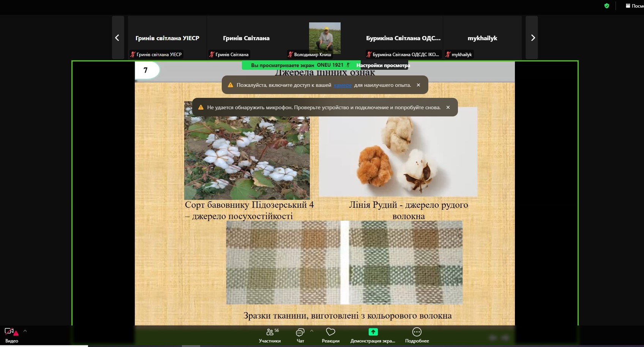Expand chat options caret next to Чат
This screenshot has width=644, height=347.
(312, 331)
